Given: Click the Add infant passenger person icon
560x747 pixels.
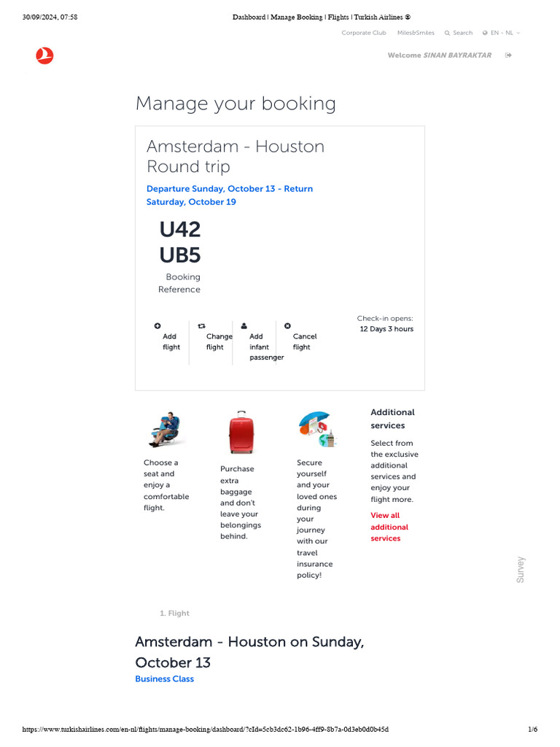Looking at the screenshot, I should (244, 326).
